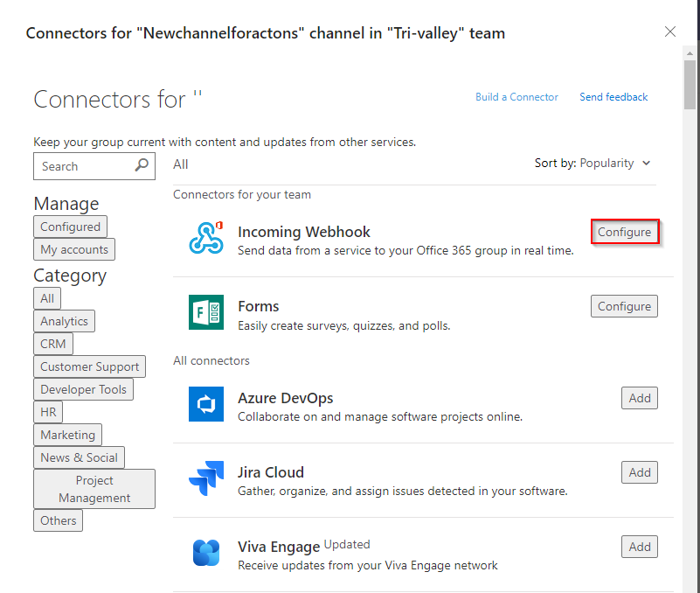Select the News & Social category

coord(79,457)
